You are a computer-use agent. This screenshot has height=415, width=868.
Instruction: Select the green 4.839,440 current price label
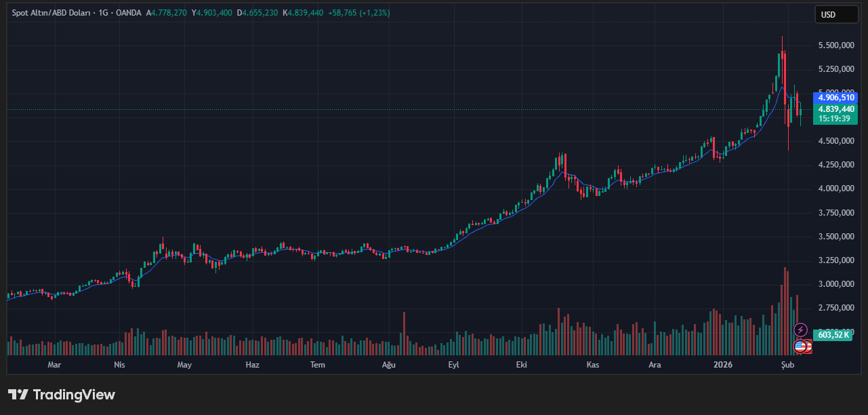point(836,108)
